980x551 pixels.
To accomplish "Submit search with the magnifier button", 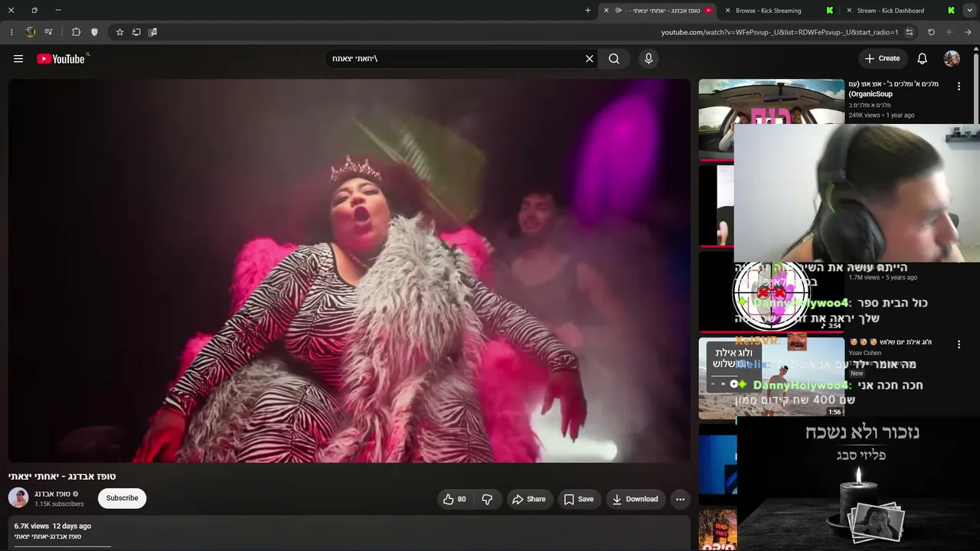I will (x=614, y=59).
